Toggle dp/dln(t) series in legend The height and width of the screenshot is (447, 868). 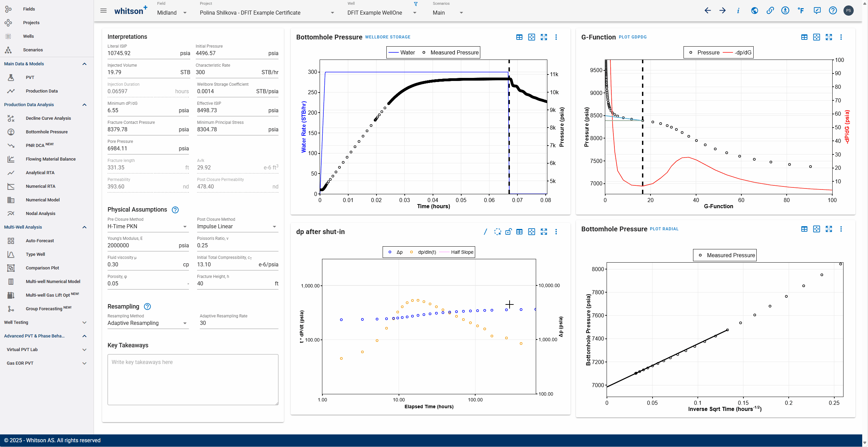click(423, 252)
